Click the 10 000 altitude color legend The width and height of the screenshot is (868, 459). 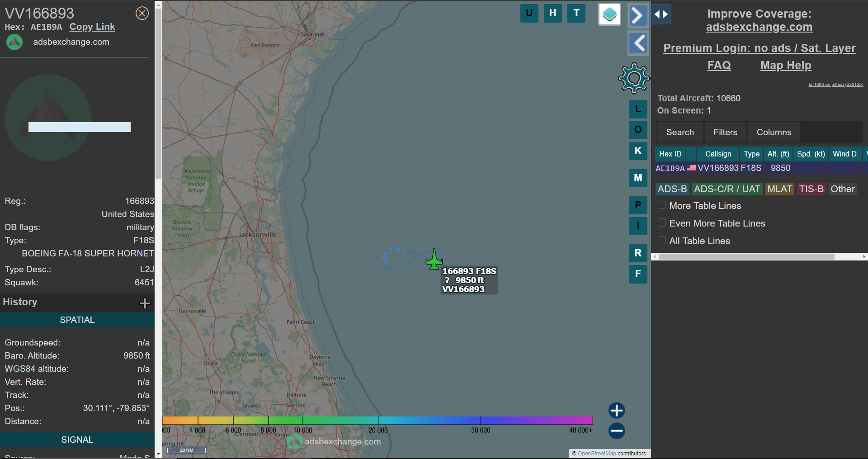[x=303, y=430]
